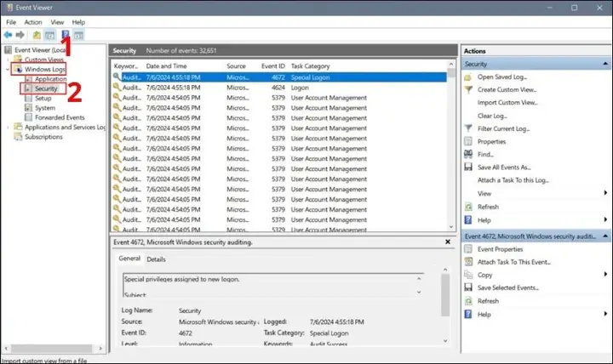Click the Back arrow toolbar icon

tap(8, 35)
